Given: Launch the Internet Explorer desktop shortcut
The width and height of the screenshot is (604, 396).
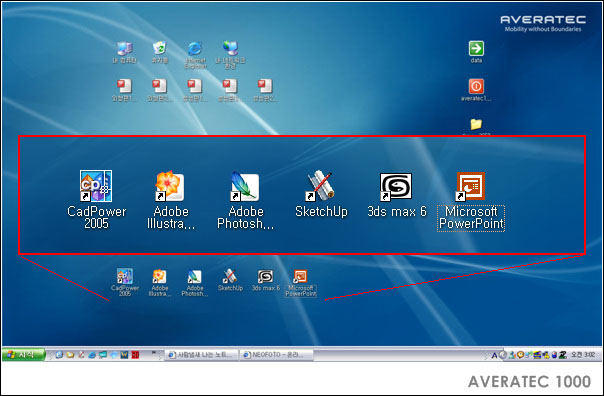Looking at the screenshot, I should (195, 55).
